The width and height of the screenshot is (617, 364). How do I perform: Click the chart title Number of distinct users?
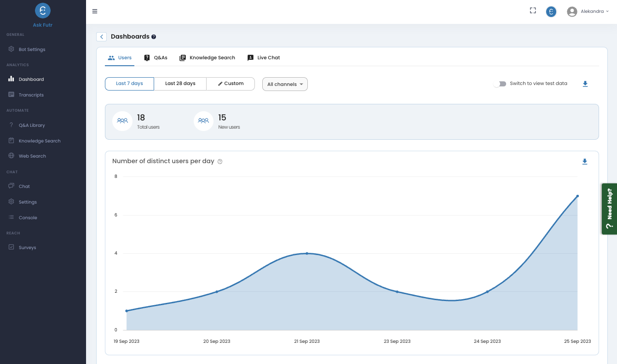[x=163, y=161]
